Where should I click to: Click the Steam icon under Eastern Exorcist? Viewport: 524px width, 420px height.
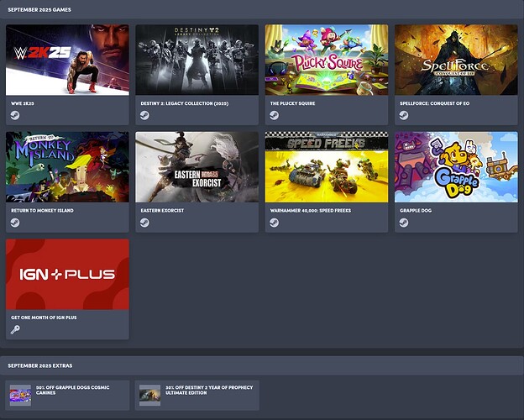(144, 223)
